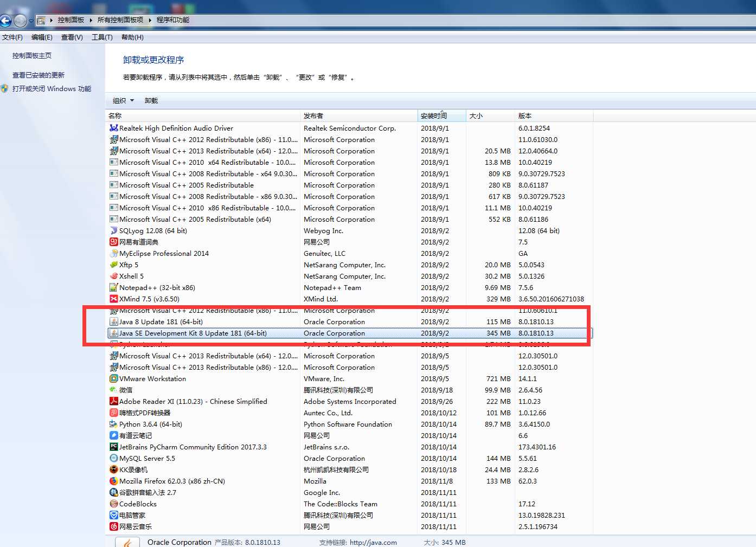Click the VMware Workstation icon
This screenshot has height=547, width=756.
click(114, 378)
